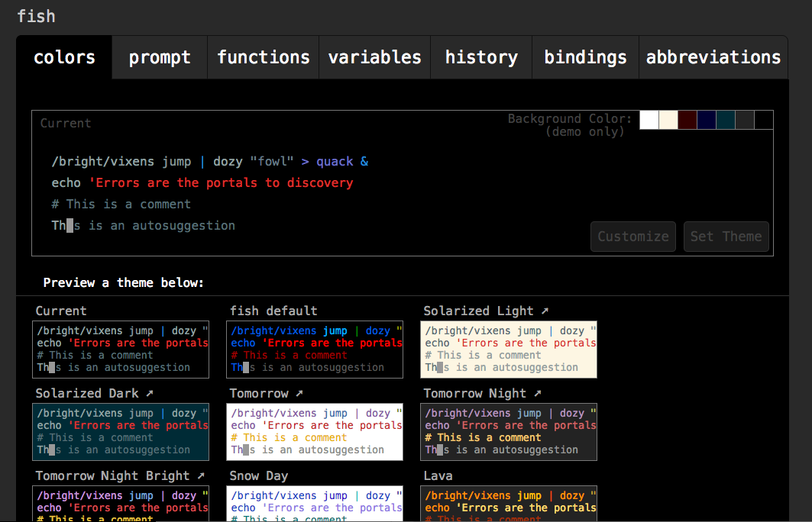The width and height of the screenshot is (812, 522).
Task: Preview the Solarized Dark theme
Action: pos(121,431)
